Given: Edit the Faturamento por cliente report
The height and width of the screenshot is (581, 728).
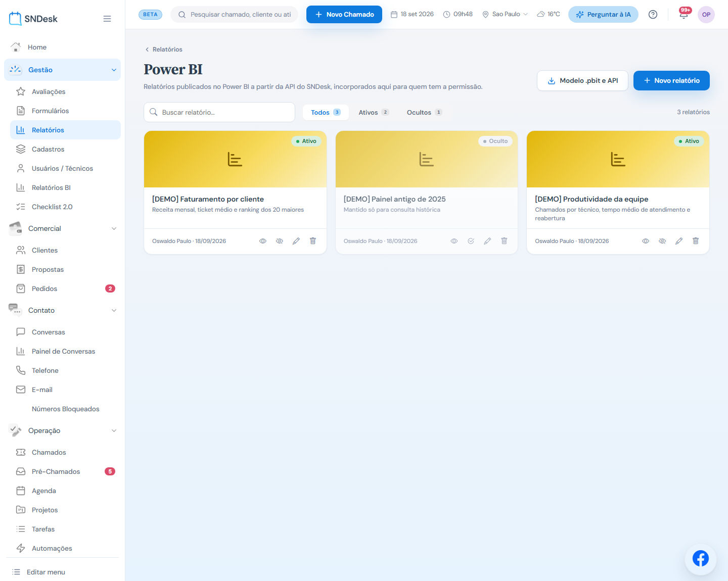Looking at the screenshot, I should [296, 241].
